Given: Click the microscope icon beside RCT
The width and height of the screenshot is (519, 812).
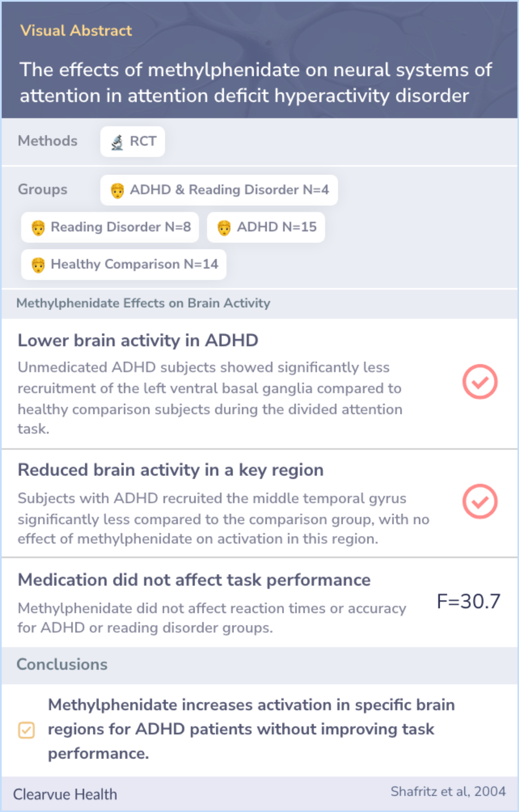Looking at the screenshot, I should [x=117, y=142].
